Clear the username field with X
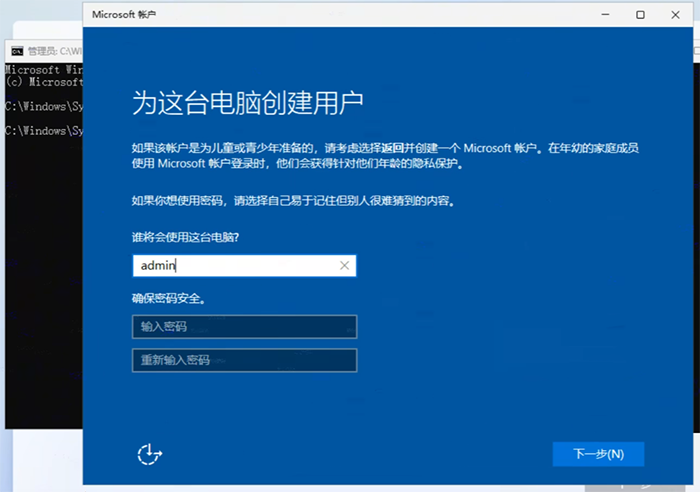The width and height of the screenshot is (700, 492). (x=344, y=266)
